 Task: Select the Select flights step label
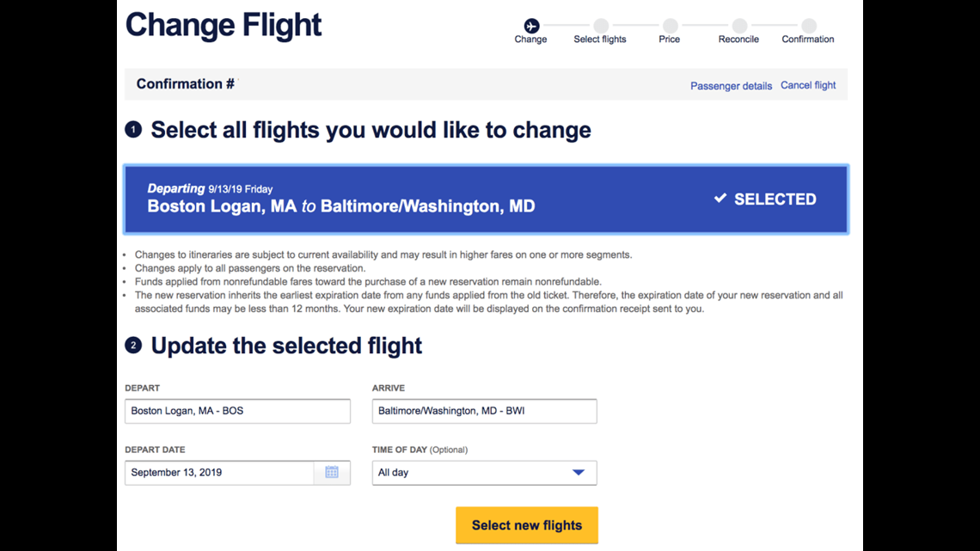(x=600, y=40)
